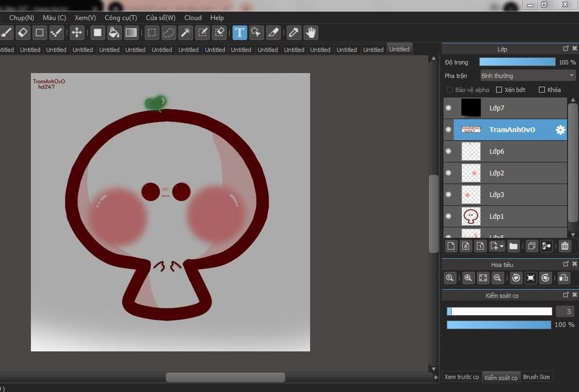Click the Lớp1 layer thumbnail
579x392 pixels.
pos(471,216)
